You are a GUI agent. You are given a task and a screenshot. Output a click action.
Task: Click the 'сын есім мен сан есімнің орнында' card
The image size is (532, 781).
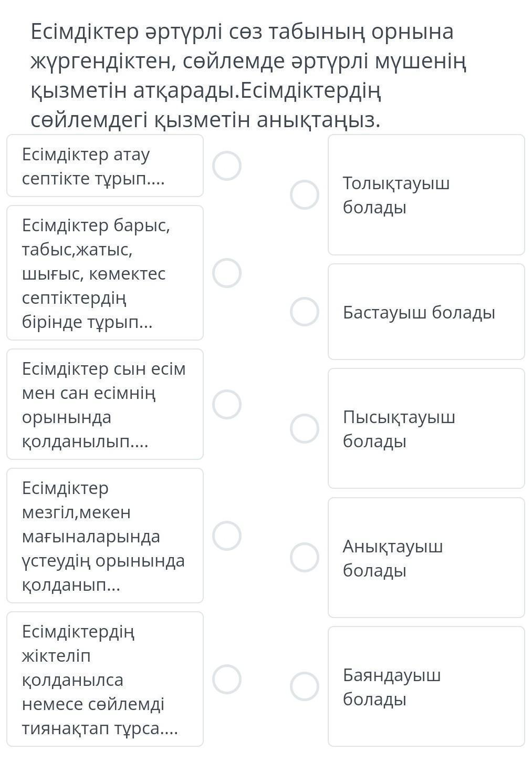pyautogui.click(x=105, y=405)
